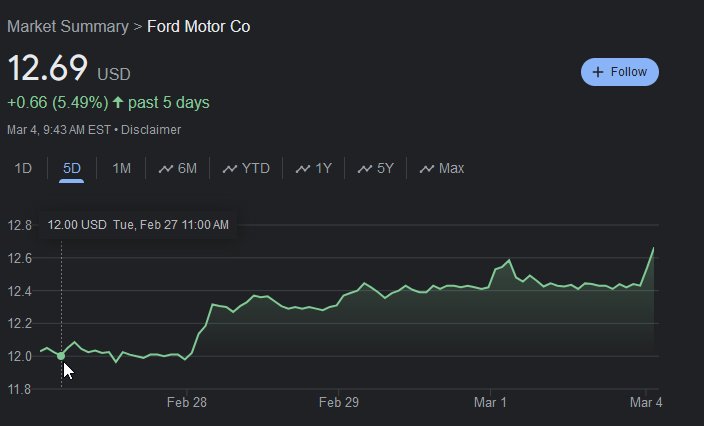This screenshot has width=704, height=426.
Task: Follow Ford Motor Co stock
Action: pos(620,72)
